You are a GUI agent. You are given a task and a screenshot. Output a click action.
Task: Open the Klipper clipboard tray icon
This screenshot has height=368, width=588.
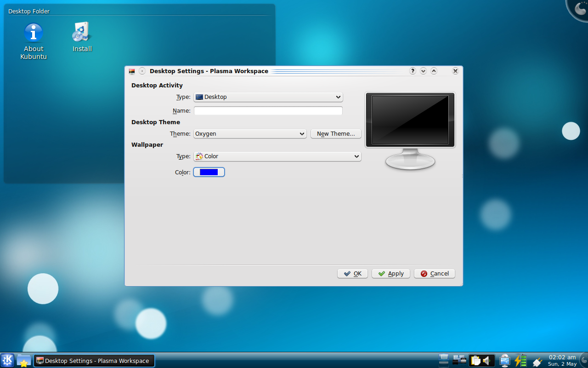pyautogui.click(x=475, y=360)
